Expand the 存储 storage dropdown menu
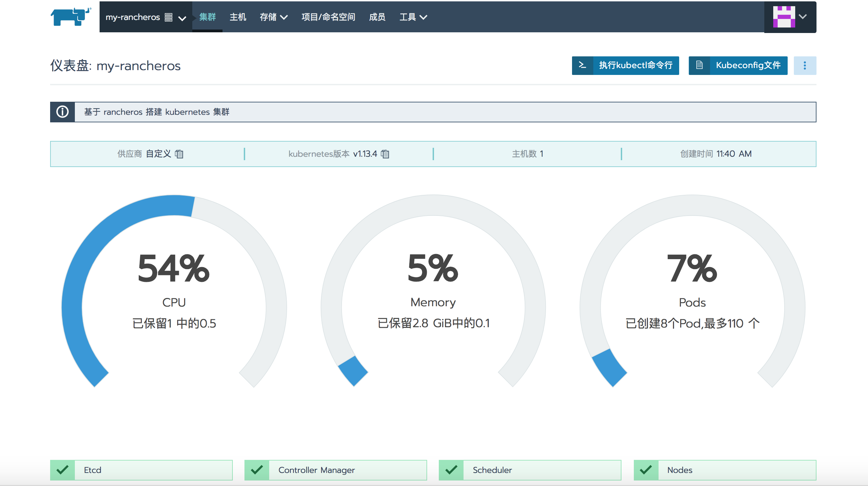868x486 pixels. click(x=273, y=17)
